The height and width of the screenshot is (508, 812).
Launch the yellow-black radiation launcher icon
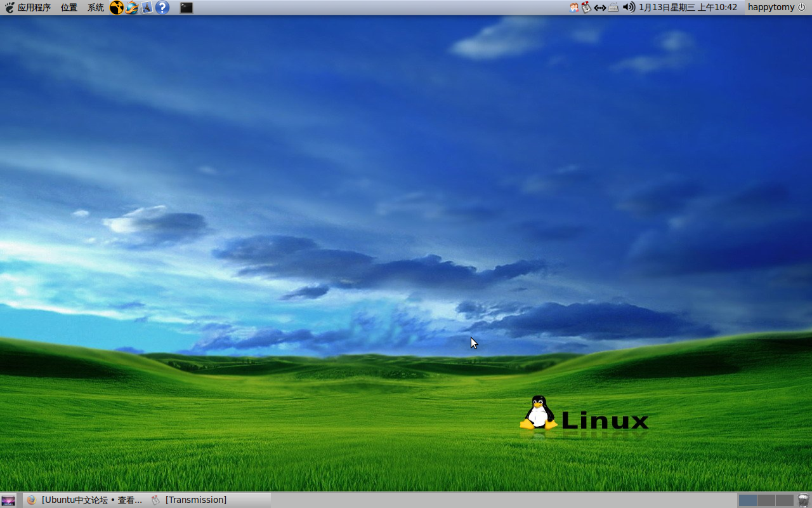click(117, 8)
